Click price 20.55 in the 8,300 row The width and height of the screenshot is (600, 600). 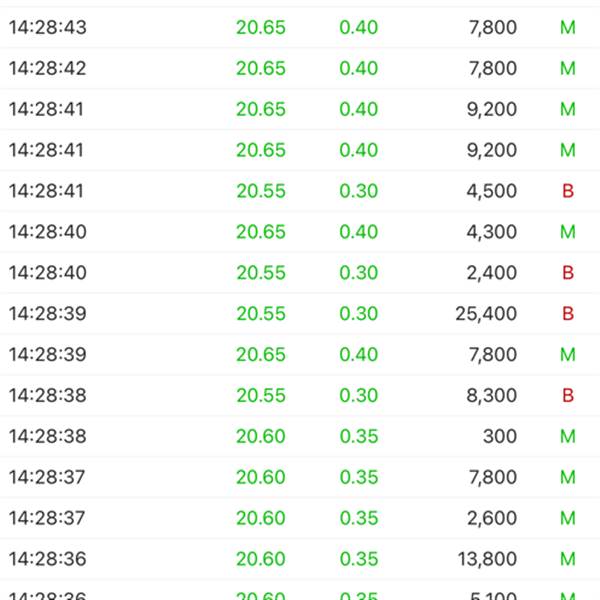coord(261,396)
